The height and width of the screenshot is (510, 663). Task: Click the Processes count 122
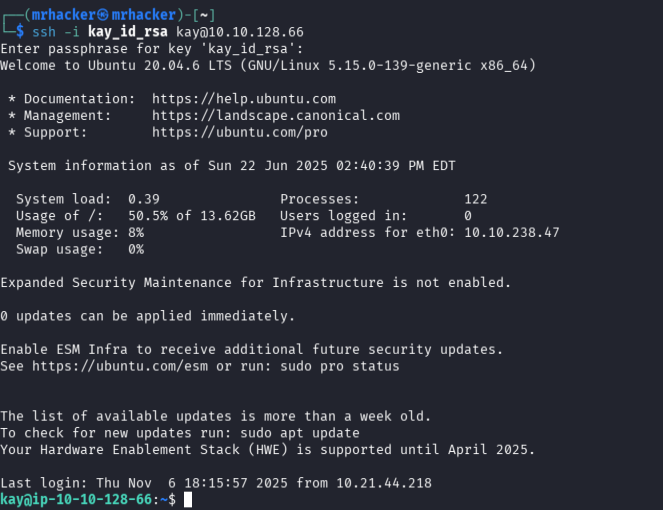pos(476,199)
